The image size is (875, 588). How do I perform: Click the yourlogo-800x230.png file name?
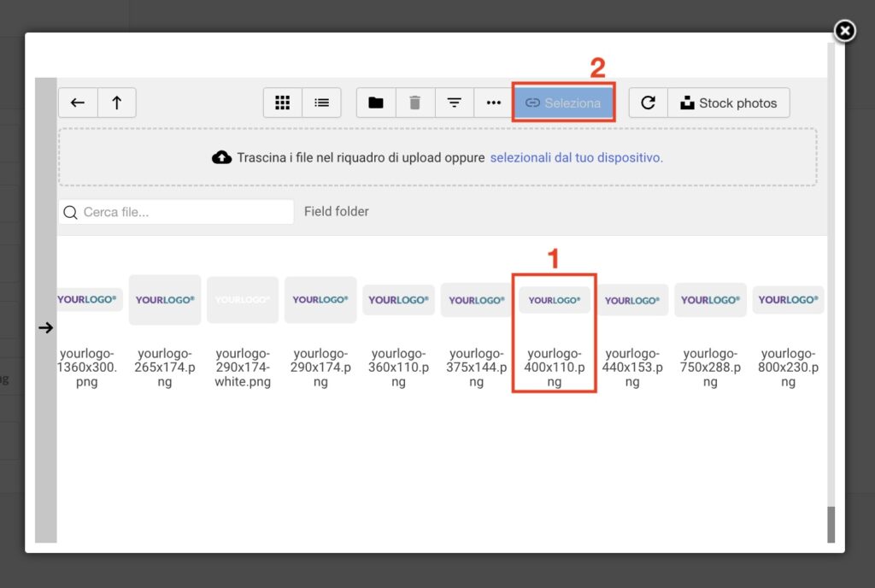click(788, 367)
